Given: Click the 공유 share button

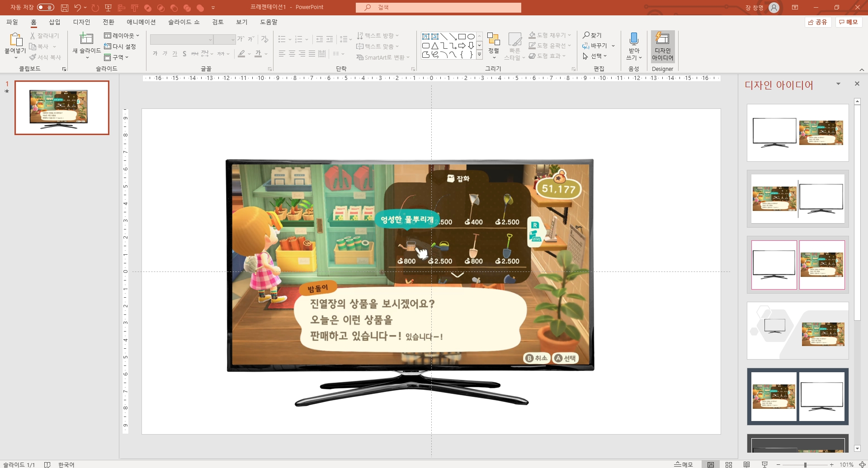Looking at the screenshot, I should tap(818, 22).
